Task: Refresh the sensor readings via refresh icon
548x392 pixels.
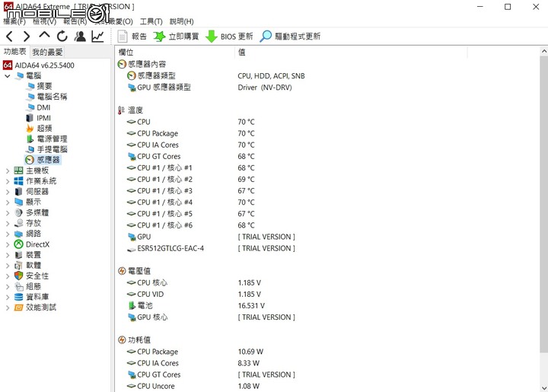Action: 62,37
